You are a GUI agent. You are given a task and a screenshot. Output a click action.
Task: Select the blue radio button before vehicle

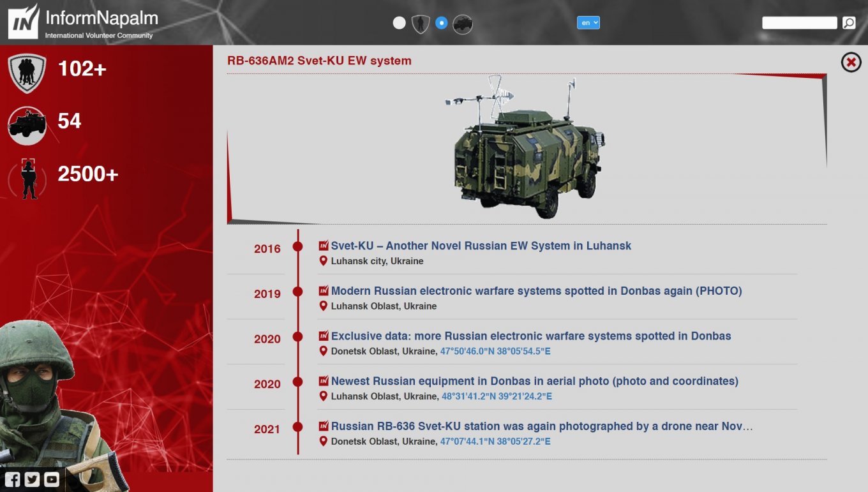point(441,23)
